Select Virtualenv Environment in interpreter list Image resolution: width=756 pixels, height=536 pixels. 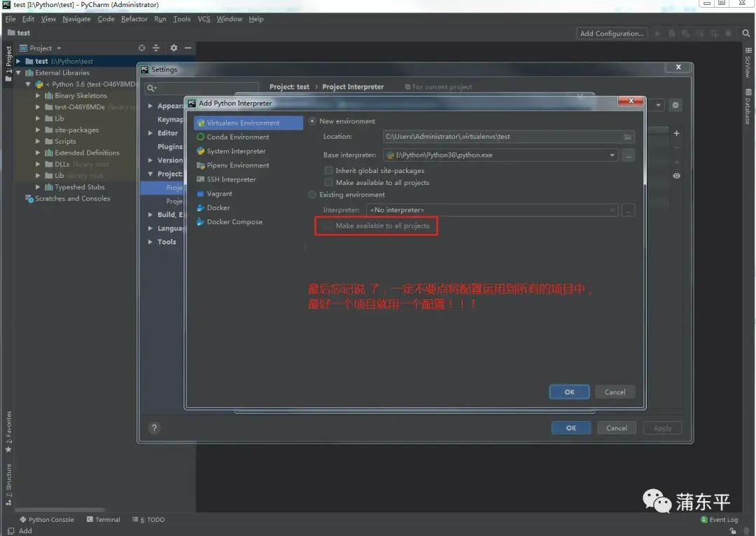pyautogui.click(x=248, y=123)
